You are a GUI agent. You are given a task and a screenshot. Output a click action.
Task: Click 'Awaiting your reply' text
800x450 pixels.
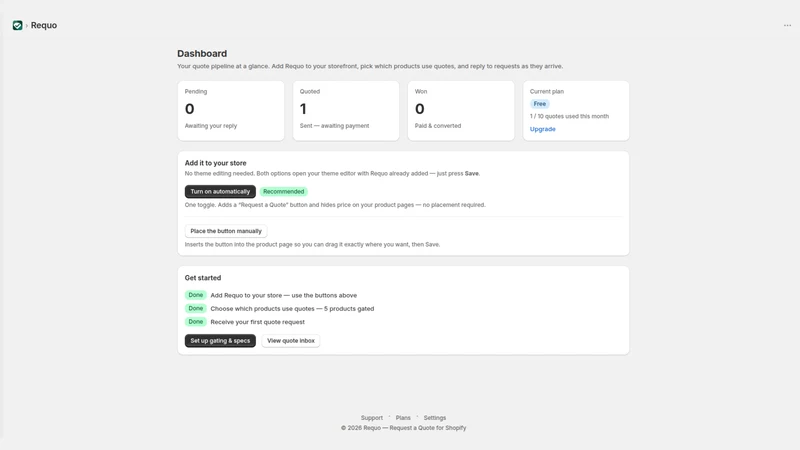pyautogui.click(x=211, y=126)
